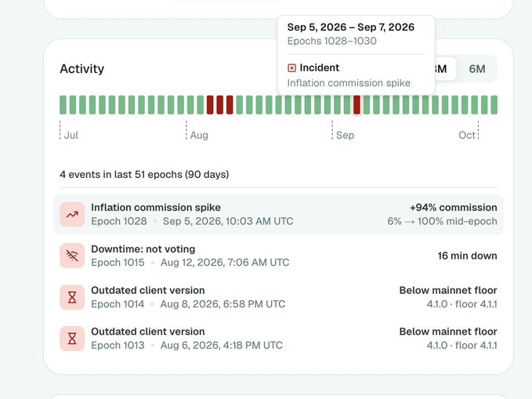
Task: Click the Sep month label on the timeline
Action: pos(345,135)
